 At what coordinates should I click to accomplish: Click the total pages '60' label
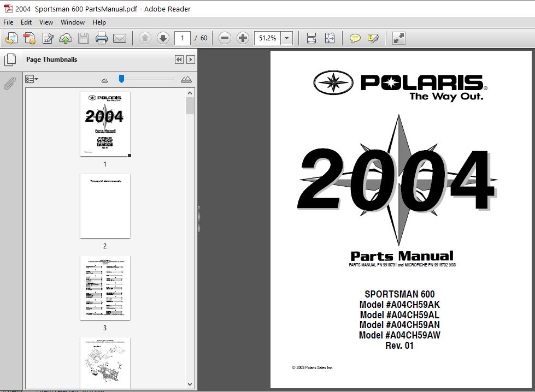(x=204, y=38)
